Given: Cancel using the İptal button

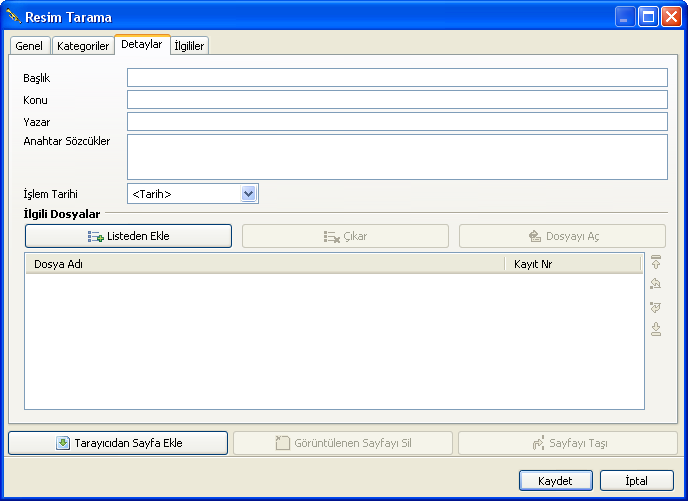Looking at the screenshot, I should pyautogui.click(x=636, y=481).
